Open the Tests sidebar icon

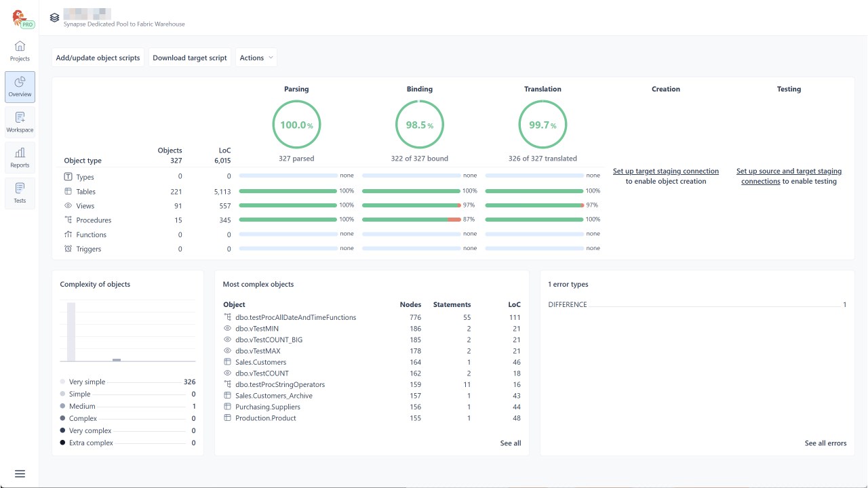(20, 188)
